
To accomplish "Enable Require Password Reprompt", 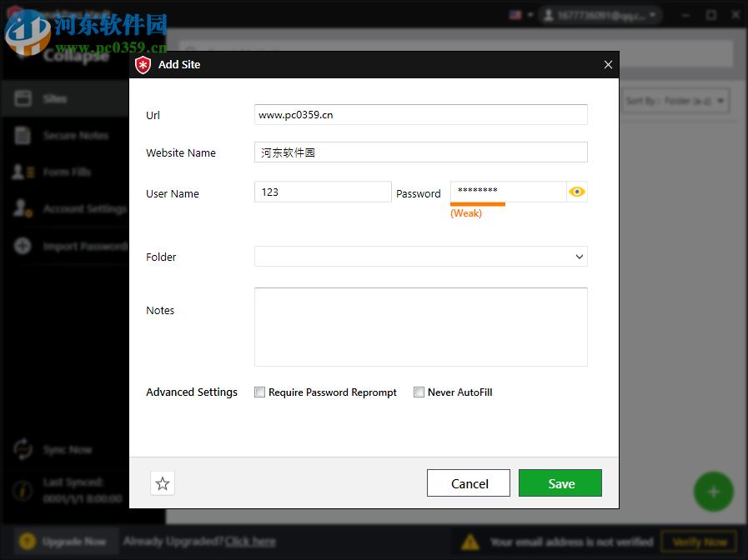I will tap(259, 392).
